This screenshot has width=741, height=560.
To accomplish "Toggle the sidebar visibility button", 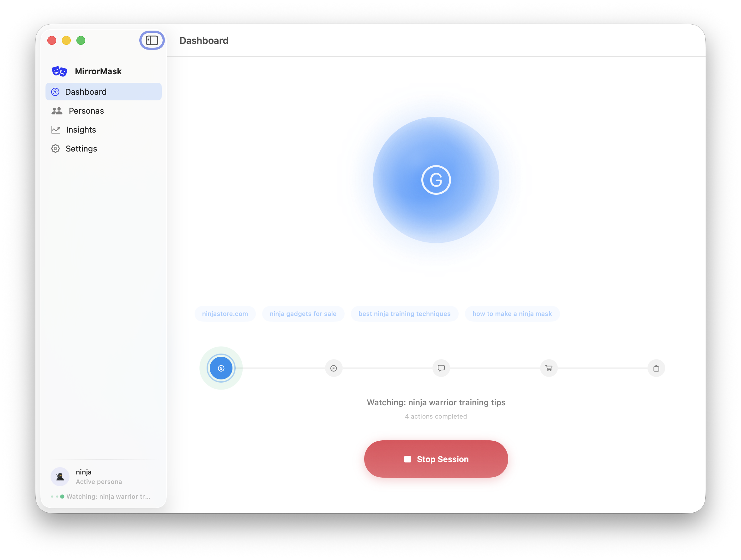I will 152,40.
